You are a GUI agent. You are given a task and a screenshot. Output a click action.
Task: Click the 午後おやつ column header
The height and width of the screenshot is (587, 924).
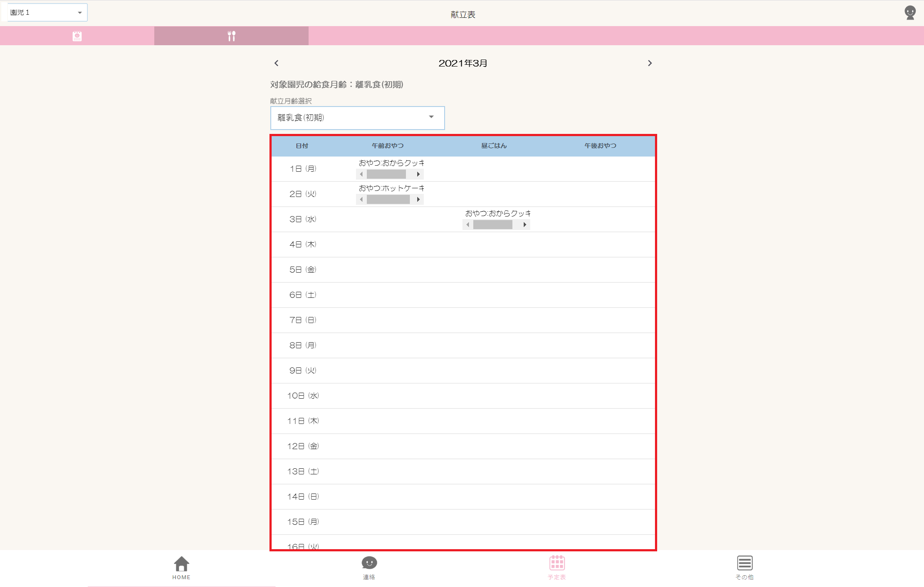(600, 146)
